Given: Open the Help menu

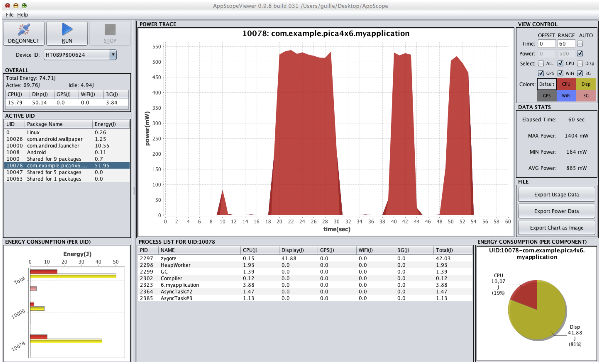Looking at the screenshot, I should pyautogui.click(x=23, y=15).
